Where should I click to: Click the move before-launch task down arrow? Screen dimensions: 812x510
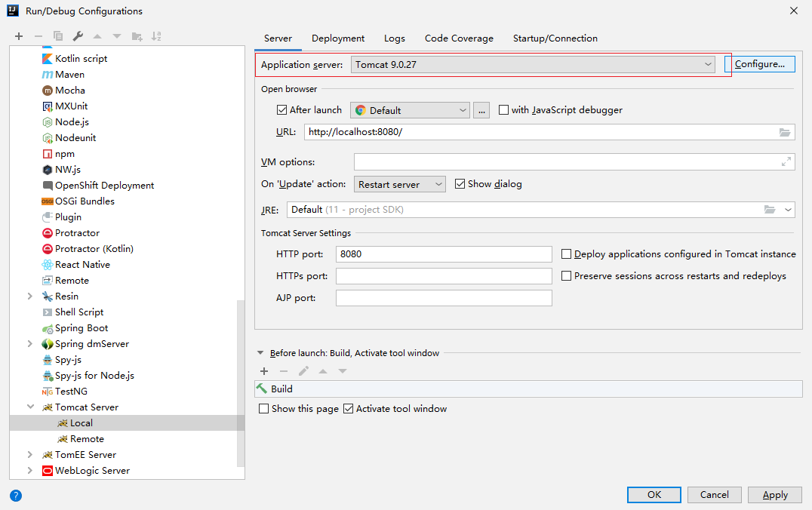(343, 371)
